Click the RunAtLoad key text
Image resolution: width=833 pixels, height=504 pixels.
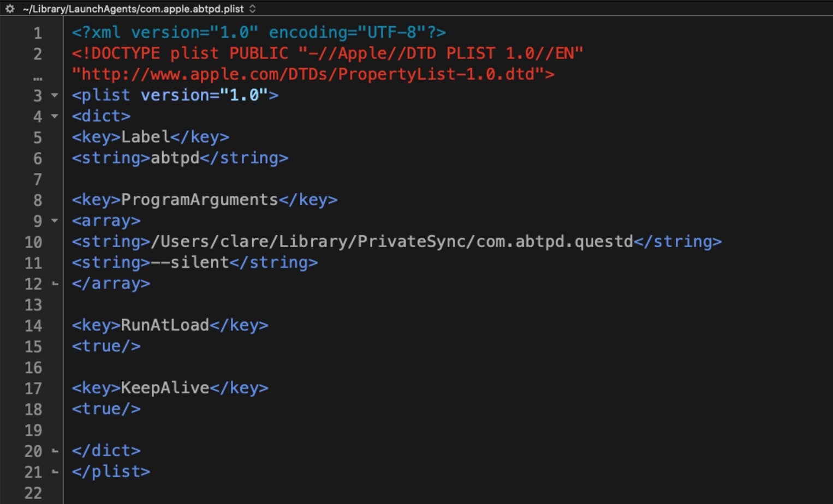(x=165, y=326)
